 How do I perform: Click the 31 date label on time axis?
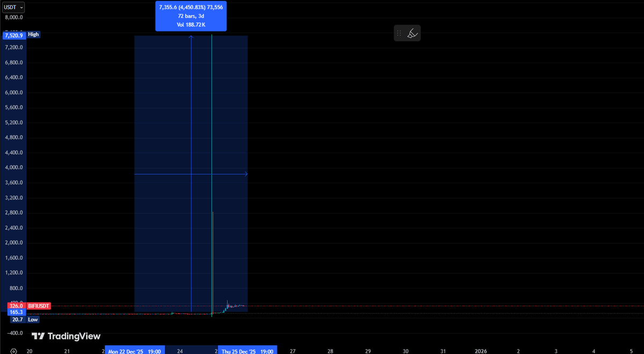pyautogui.click(x=443, y=351)
